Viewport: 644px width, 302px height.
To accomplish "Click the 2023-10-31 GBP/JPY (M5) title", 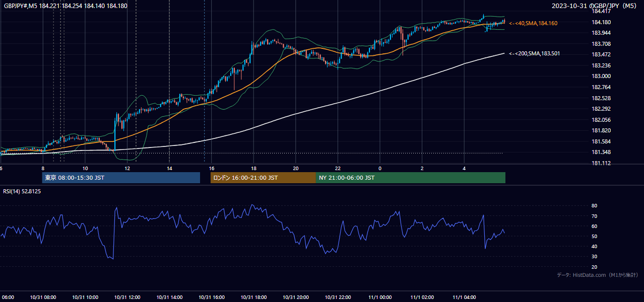I will point(595,6).
